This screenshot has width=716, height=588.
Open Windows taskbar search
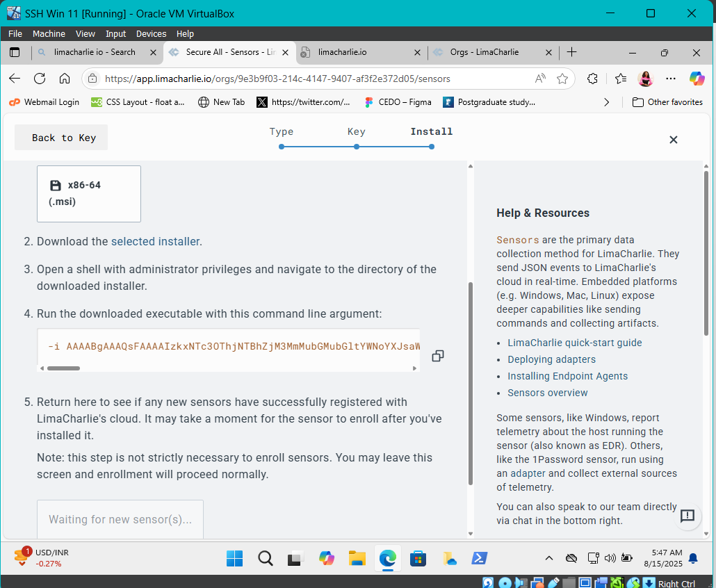click(265, 558)
